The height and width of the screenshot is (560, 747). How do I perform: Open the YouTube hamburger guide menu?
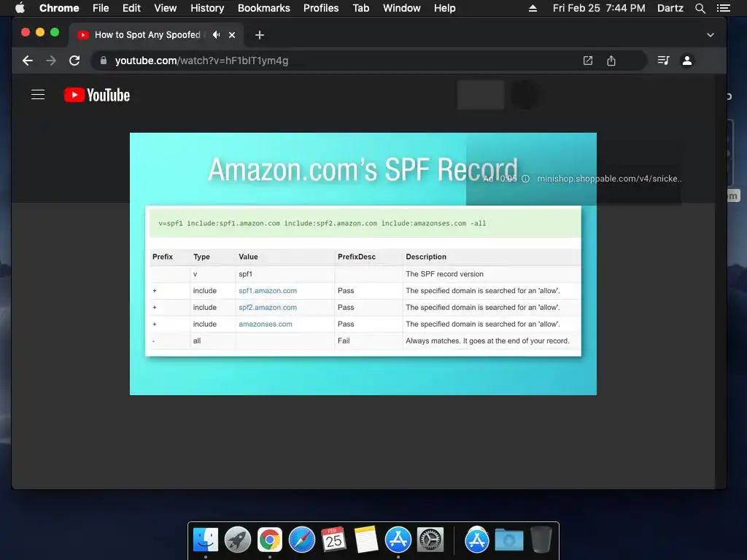[x=38, y=95]
